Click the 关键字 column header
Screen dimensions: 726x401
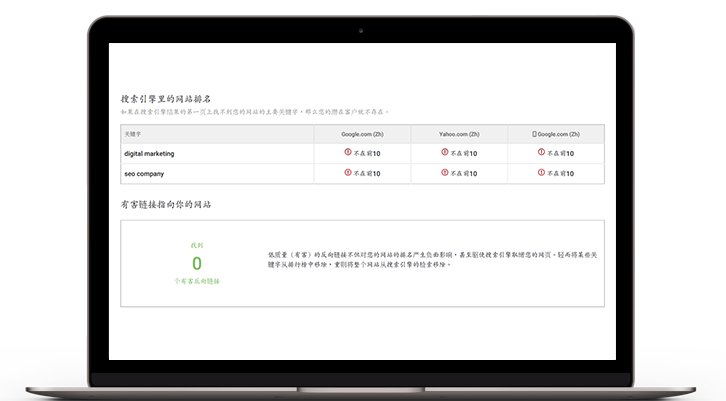(134, 133)
